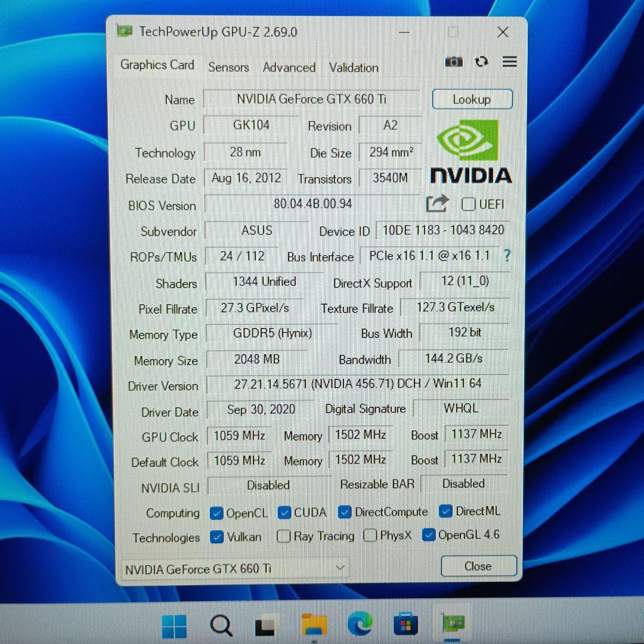Click the Memory Size 2048 MB value

[x=256, y=359]
